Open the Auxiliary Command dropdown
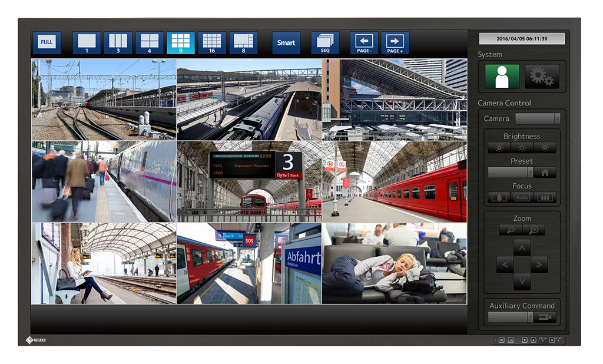The height and width of the screenshot is (364, 603). [x=511, y=317]
